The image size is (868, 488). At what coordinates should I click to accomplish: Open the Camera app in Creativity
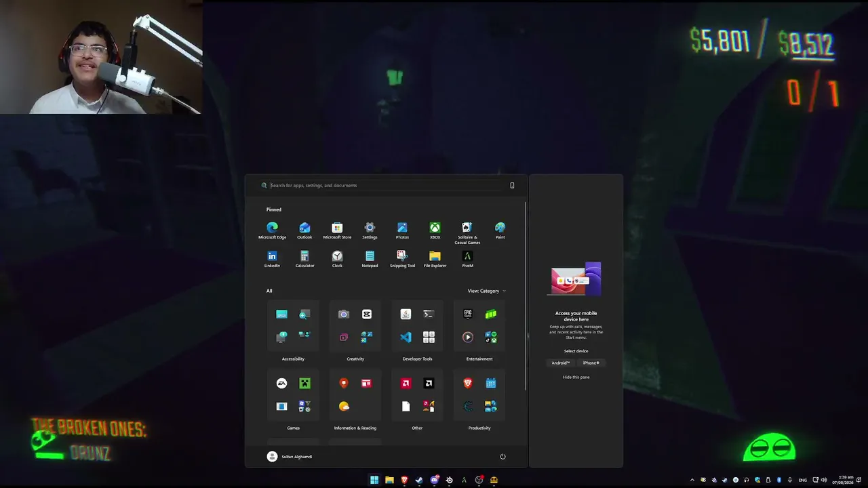343,314
